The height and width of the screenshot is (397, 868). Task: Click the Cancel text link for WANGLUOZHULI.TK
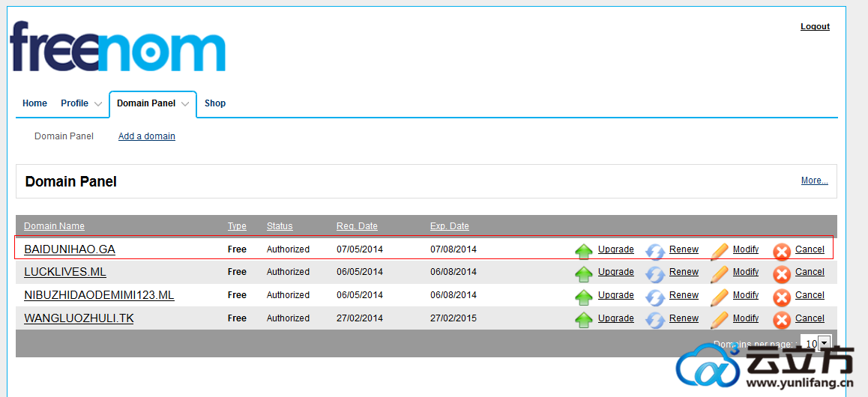pos(810,318)
